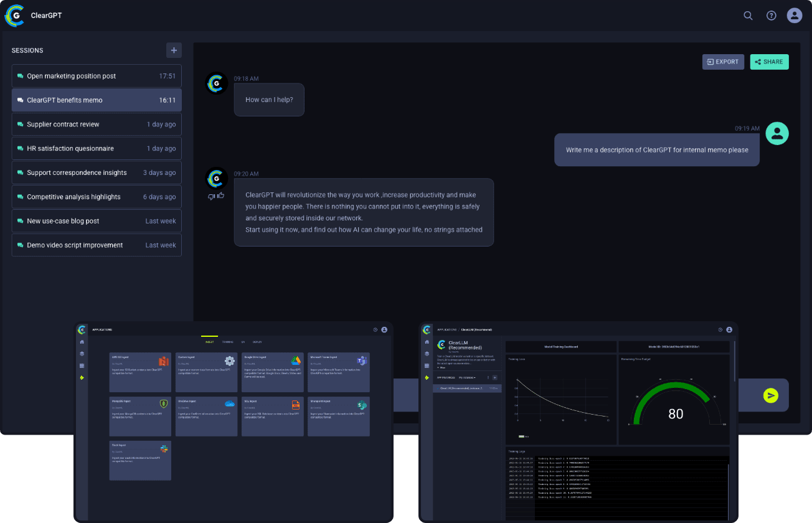Click grid icon in Applications window sidebar
The height and width of the screenshot is (523, 812).
pos(82,365)
